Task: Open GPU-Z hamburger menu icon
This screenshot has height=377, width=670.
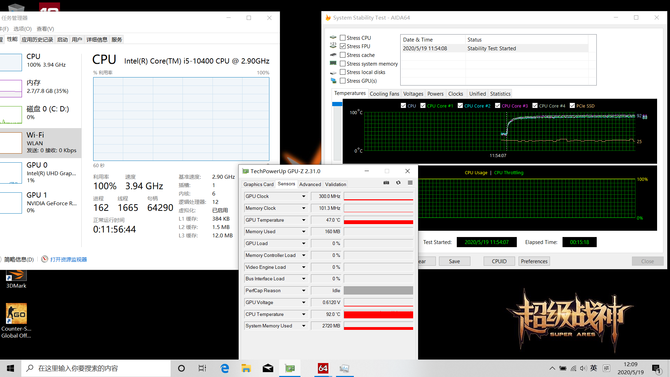Action: (410, 183)
